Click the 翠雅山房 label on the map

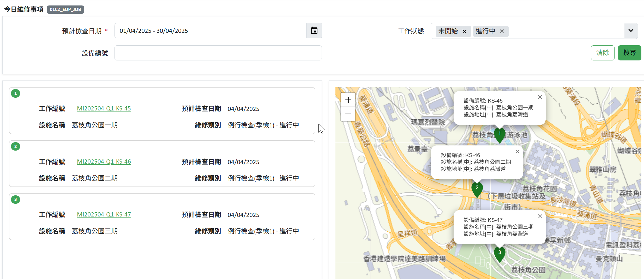[x=603, y=170]
